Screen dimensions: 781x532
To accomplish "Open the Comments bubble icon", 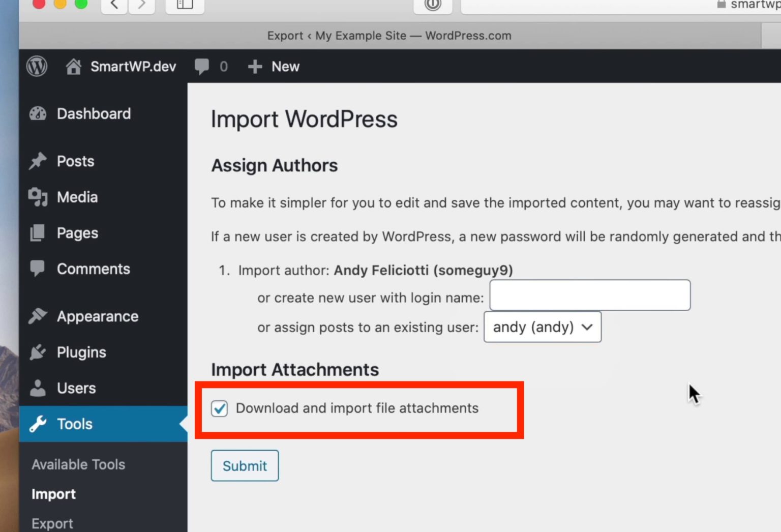I will [x=38, y=269].
